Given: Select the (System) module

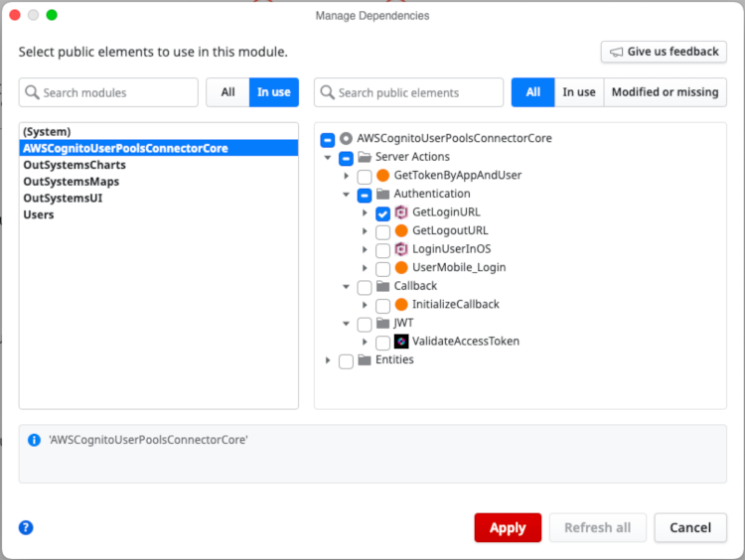Looking at the screenshot, I should click(x=159, y=132).
